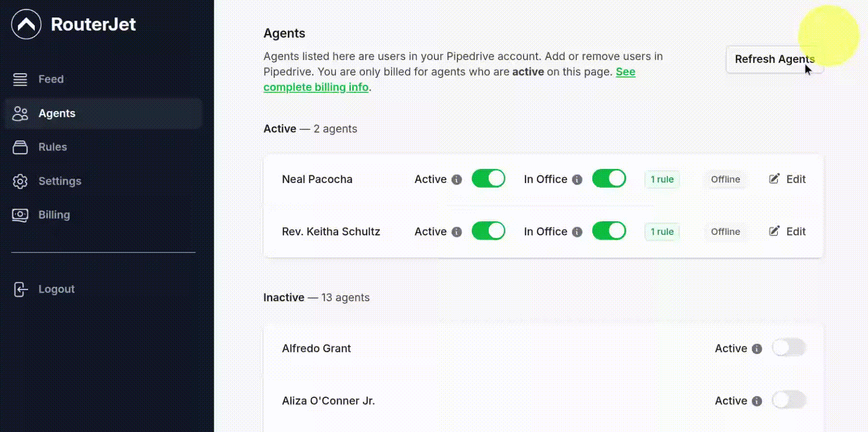
Task: Click the 1 rule badge for Neal Pacocha
Action: [x=662, y=179]
